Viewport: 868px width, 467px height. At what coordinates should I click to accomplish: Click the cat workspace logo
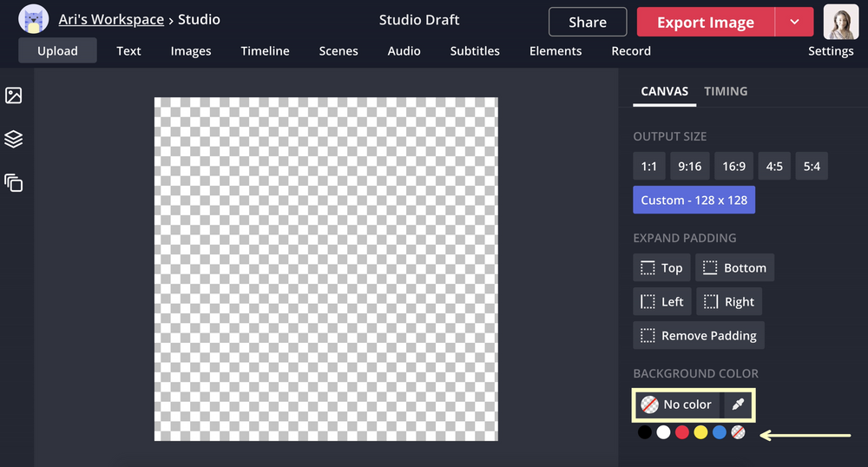coord(33,19)
